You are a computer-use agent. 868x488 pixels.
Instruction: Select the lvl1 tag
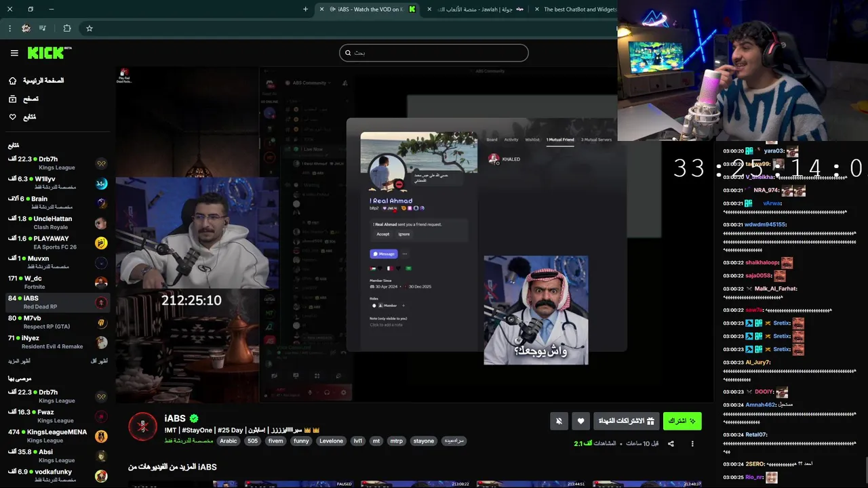click(358, 441)
